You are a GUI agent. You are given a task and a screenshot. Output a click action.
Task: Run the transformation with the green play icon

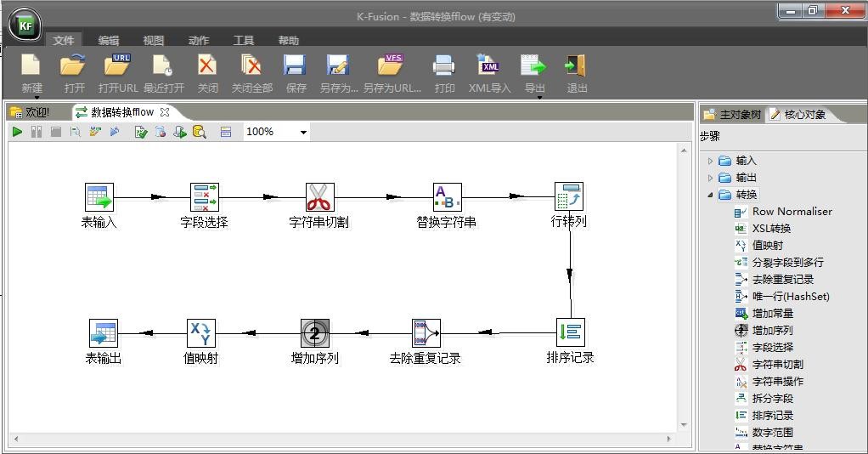(x=17, y=132)
